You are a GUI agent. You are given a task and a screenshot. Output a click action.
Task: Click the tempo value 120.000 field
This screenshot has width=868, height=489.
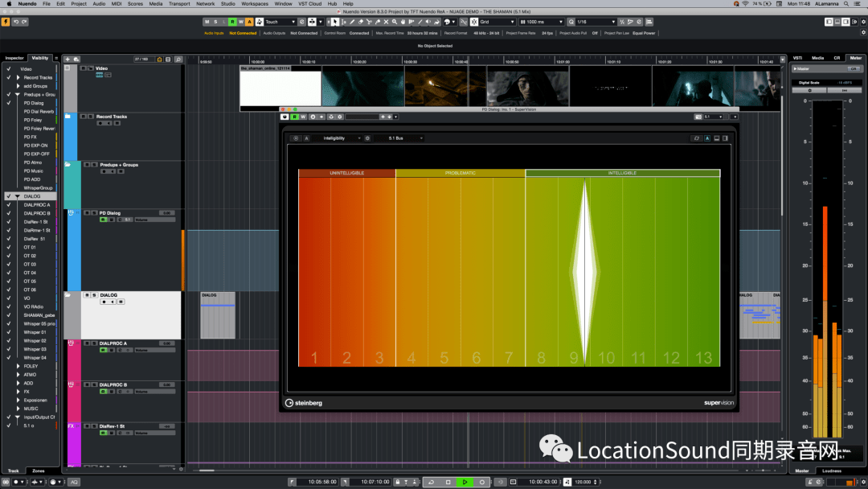tap(583, 482)
